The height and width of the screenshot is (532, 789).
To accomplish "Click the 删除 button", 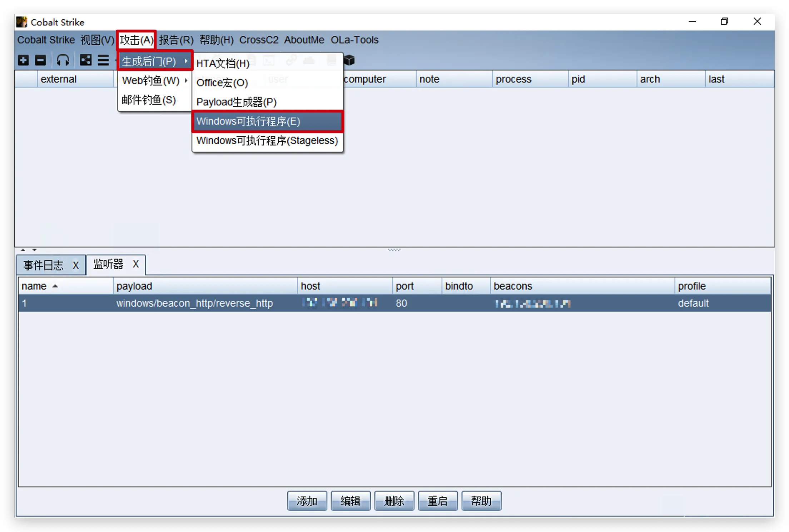I will (x=394, y=501).
